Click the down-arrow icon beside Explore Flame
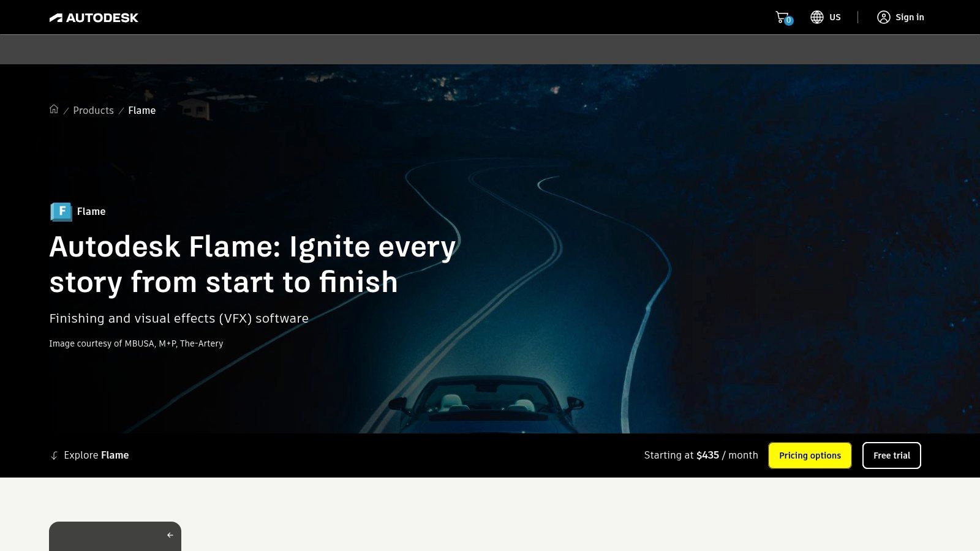Image resolution: width=980 pixels, height=551 pixels. [54, 455]
